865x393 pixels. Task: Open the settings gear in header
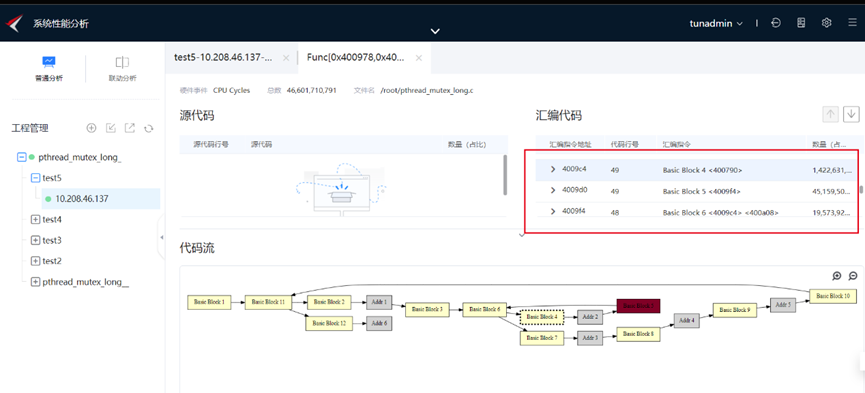[x=826, y=23]
